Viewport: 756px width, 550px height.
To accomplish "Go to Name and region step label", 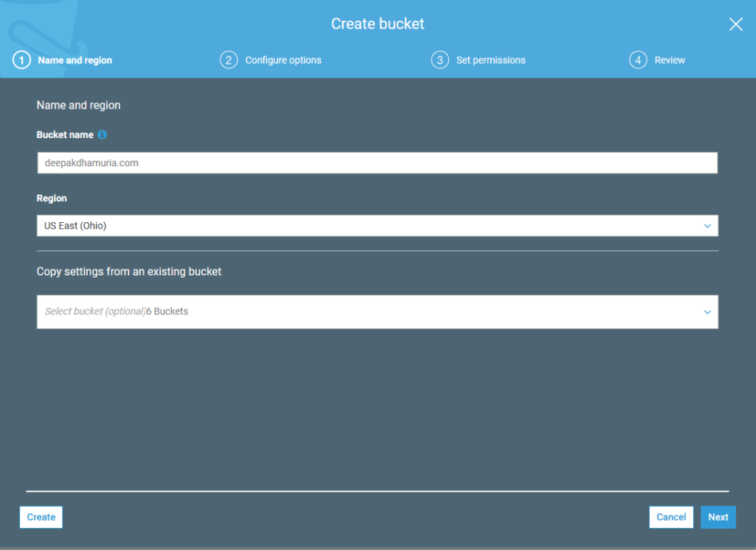I will pyautogui.click(x=75, y=61).
